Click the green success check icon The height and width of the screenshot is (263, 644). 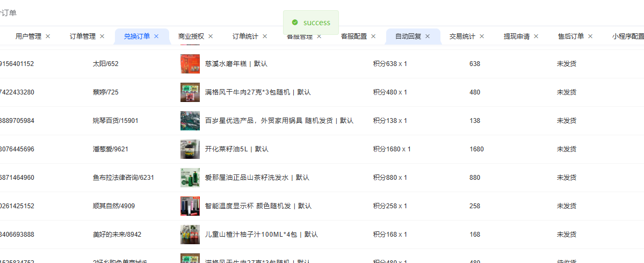[x=294, y=23]
